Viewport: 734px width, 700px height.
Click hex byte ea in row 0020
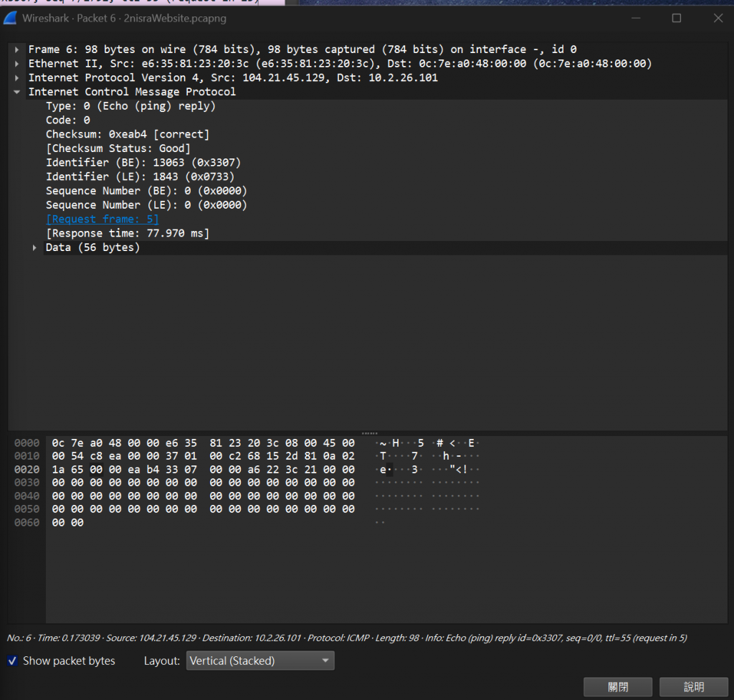tap(134, 470)
